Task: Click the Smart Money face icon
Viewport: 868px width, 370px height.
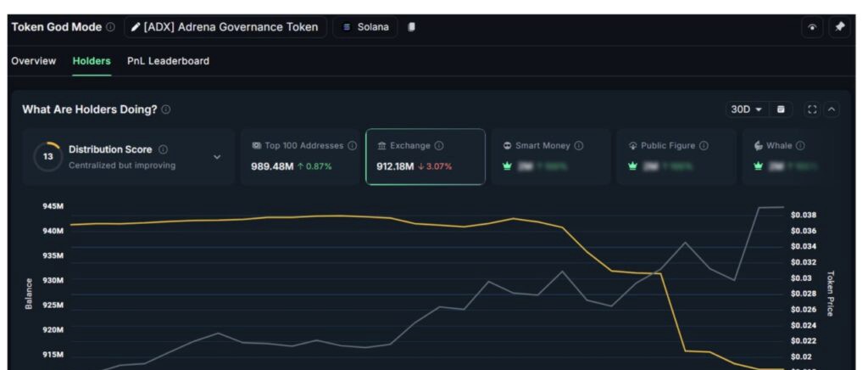Action: [507, 146]
